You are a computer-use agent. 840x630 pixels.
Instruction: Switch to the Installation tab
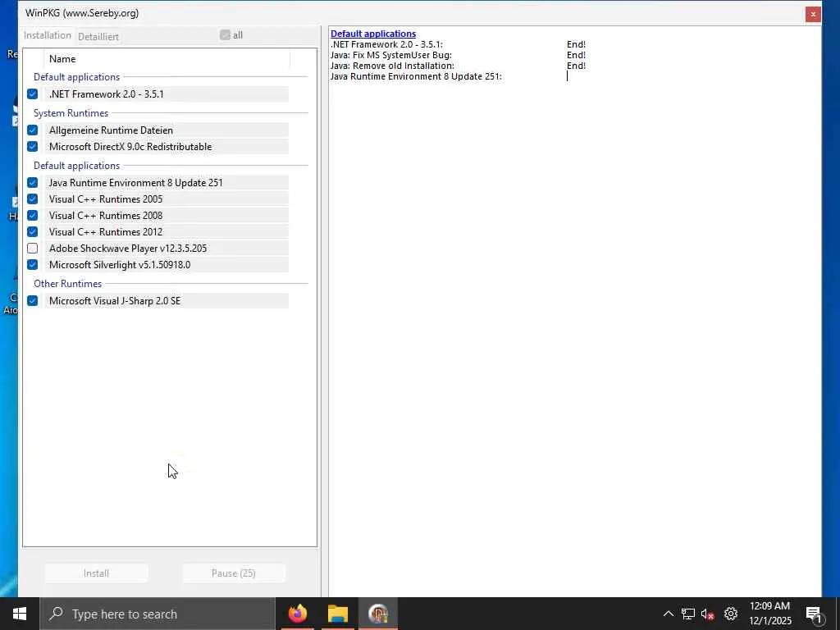click(x=47, y=35)
